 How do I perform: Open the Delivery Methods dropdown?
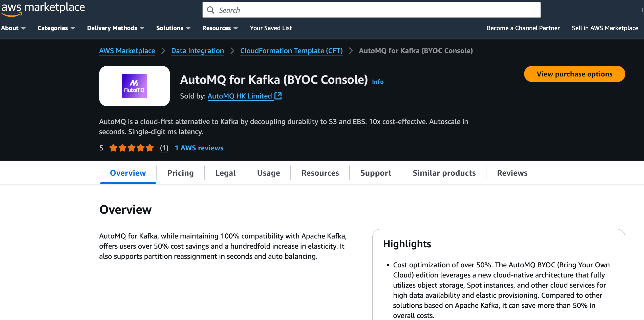point(115,28)
